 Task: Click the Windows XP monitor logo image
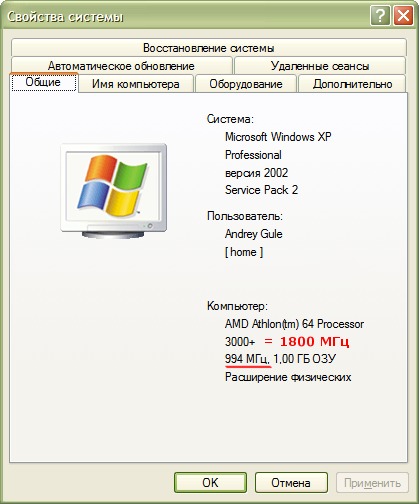coord(114,191)
